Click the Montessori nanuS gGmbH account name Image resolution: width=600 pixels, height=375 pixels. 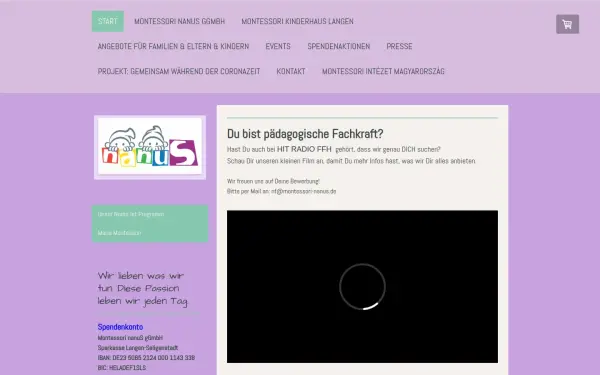pos(130,338)
